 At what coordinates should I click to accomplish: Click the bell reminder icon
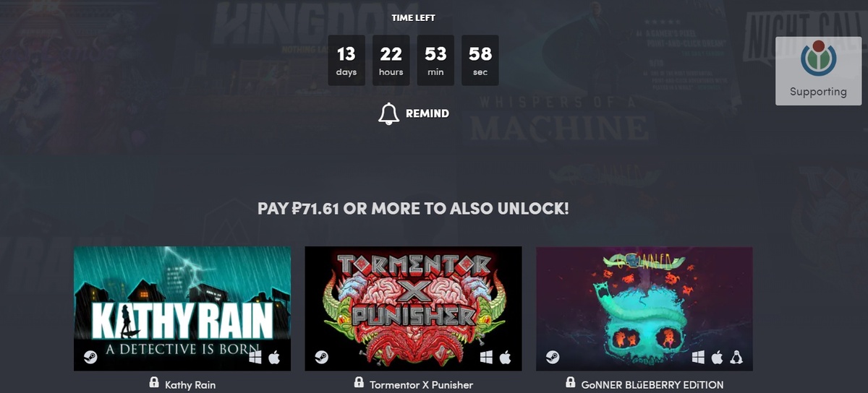pyautogui.click(x=388, y=113)
